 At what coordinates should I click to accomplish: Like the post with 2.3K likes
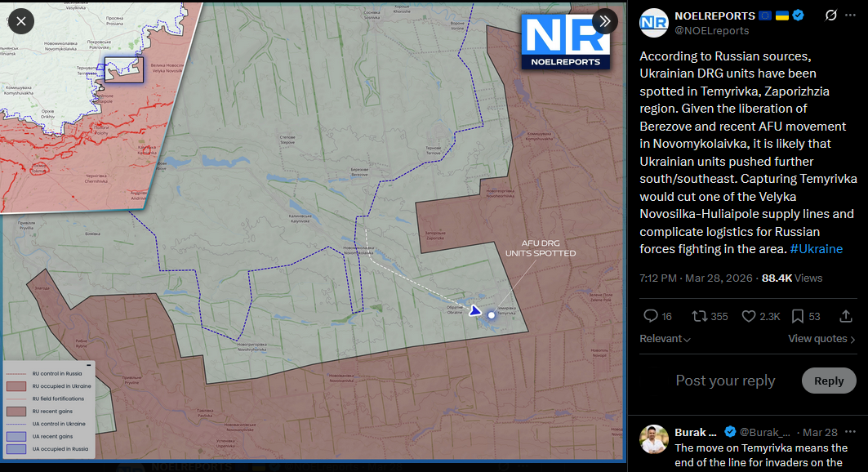point(760,317)
